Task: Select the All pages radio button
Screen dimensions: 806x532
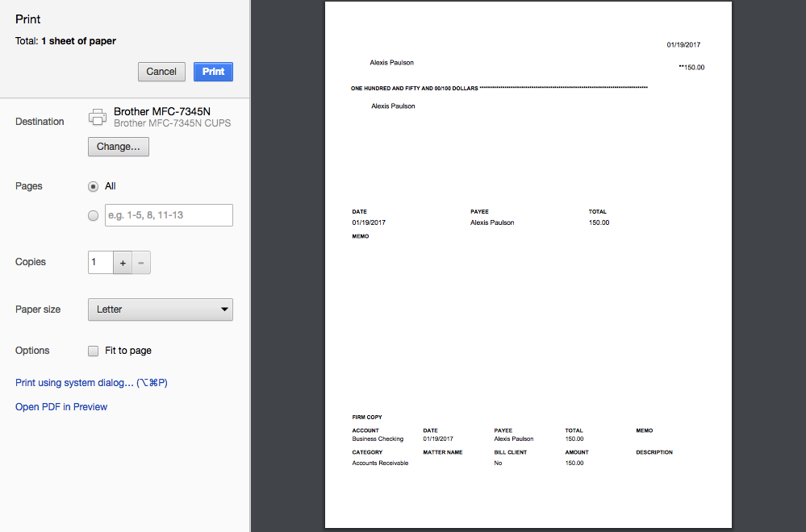Action: coord(93,186)
